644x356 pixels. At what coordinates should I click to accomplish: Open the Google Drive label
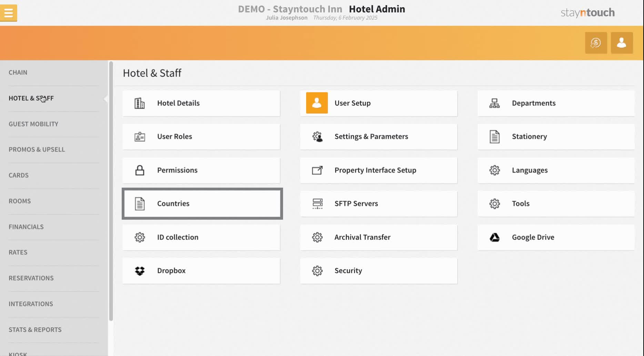tap(533, 237)
